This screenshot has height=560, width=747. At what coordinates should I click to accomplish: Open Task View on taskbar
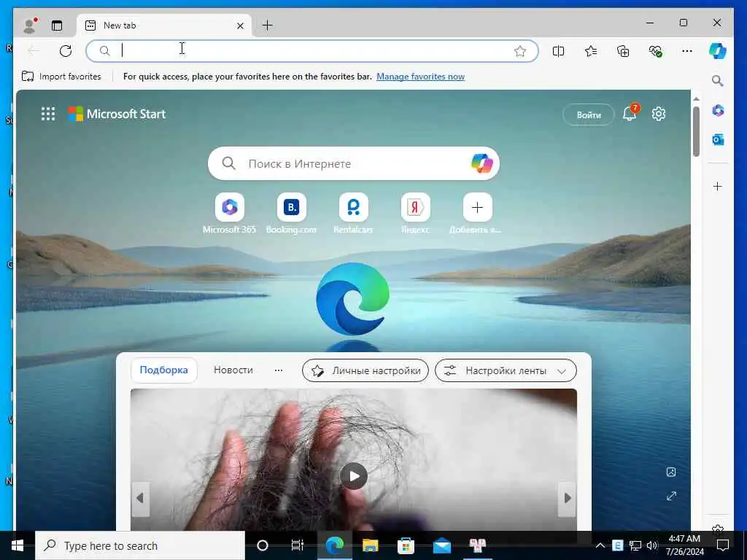click(x=298, y=545)
